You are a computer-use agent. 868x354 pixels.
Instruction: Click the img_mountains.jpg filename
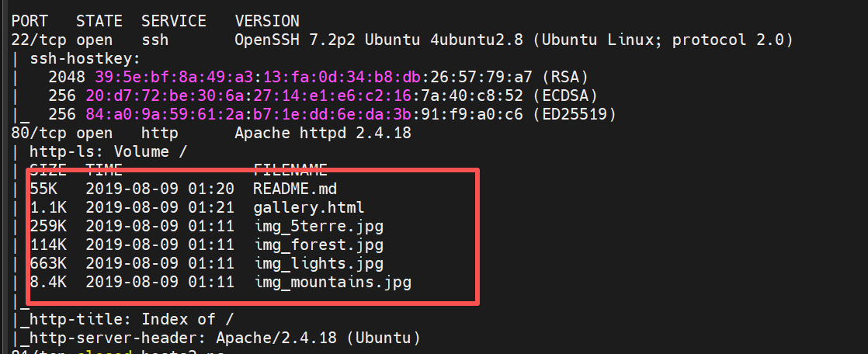[x=332, y=282]
